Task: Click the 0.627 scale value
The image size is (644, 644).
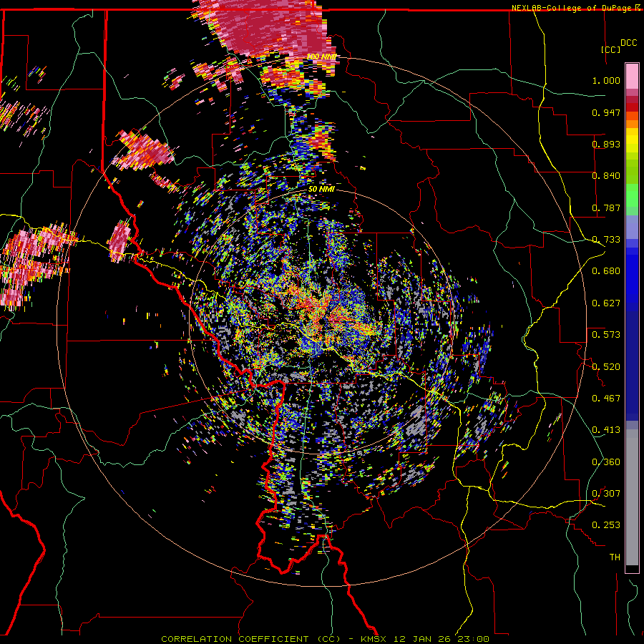Action: pyautogui.click(x=606, y=303)
